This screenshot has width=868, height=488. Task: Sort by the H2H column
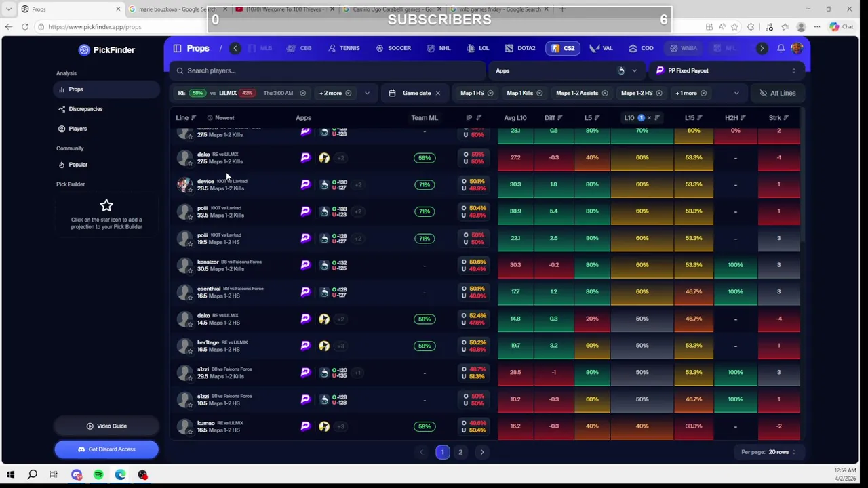(x=735, y=118)
